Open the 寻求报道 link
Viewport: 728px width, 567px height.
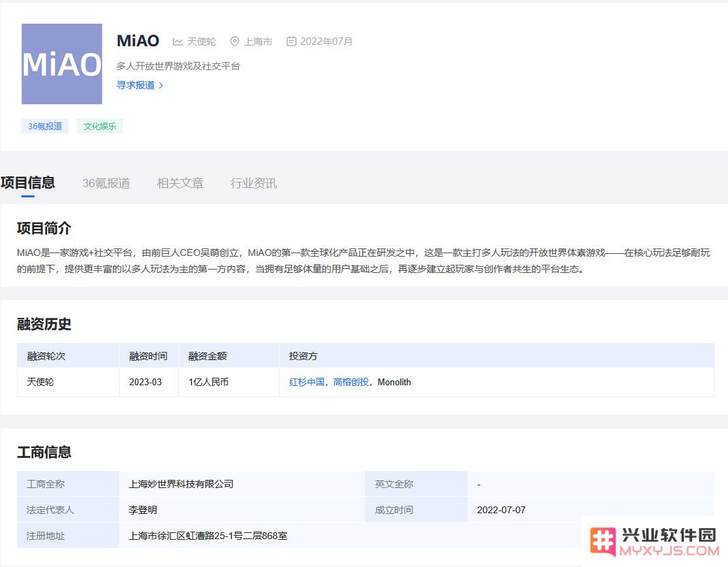(135, 85)
